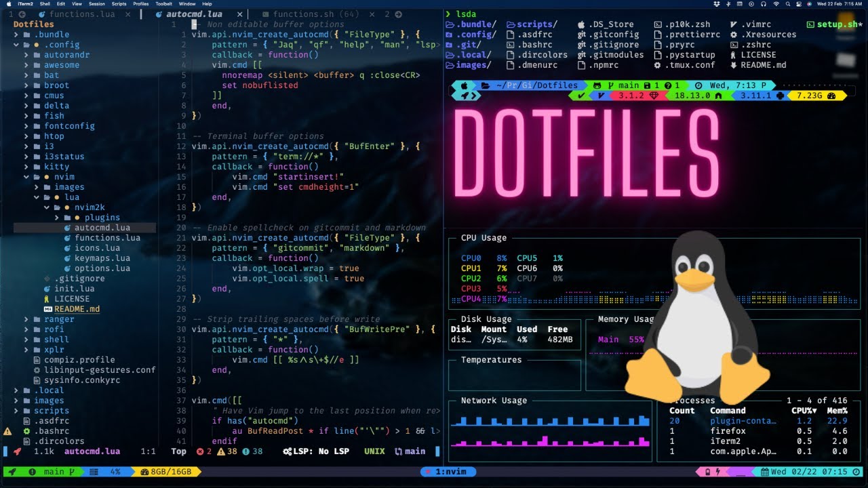Close the functions.sh buffer tab
Viewport: 868px width, 488px height.
coord(372,14)
